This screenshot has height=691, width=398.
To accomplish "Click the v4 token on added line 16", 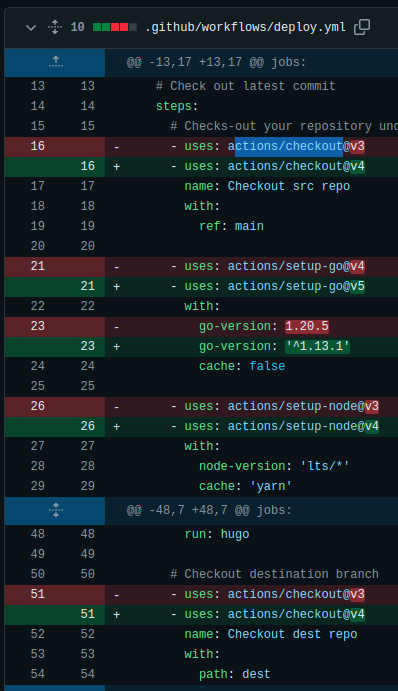I will tap(357, 166).
